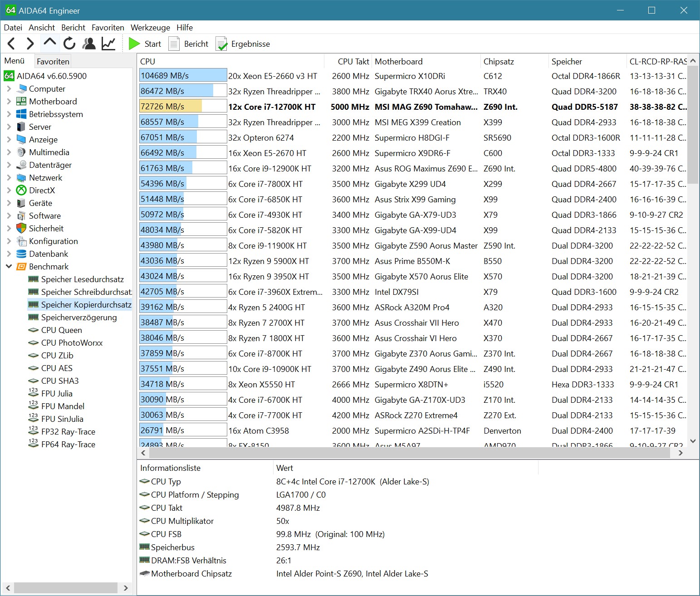The height and width of the screenshot is (596, 700).
Task: Select the Sicherheit shield icon
Action: click(x=21, y=229)
